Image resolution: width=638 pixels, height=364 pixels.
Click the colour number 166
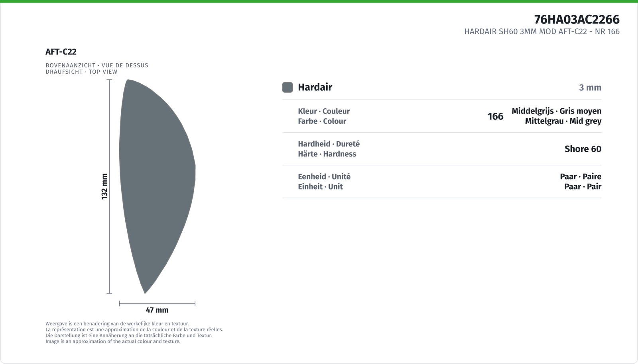[495, 116]
